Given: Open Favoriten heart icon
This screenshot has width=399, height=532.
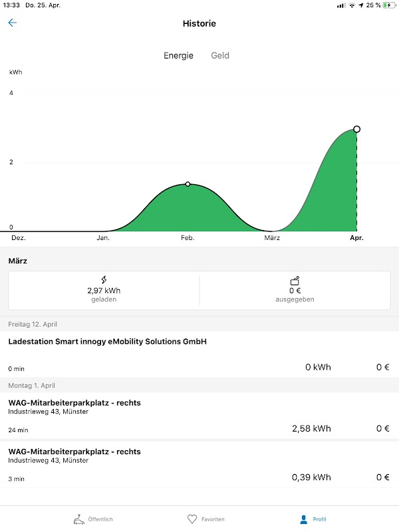Looking at the screenshot, I should 192,519.
